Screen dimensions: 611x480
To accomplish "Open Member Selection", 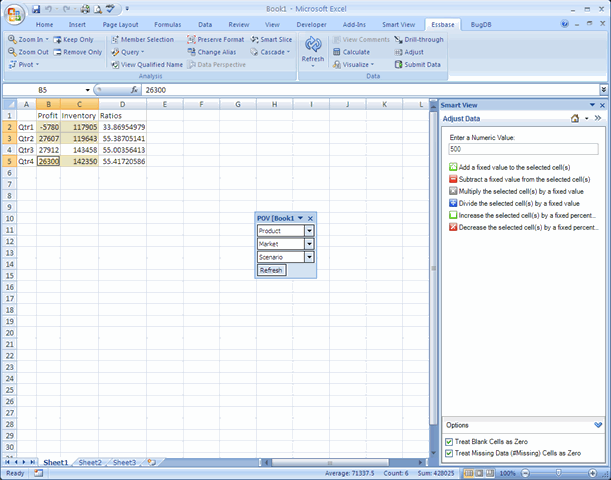I will pyautogui.click(x=142, y=39).
